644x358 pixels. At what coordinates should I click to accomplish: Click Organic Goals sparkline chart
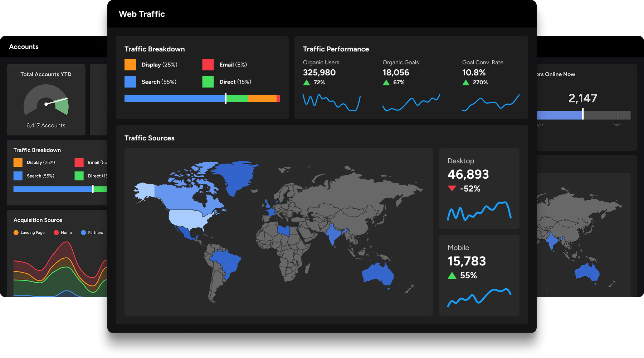[x=411, y=103]
